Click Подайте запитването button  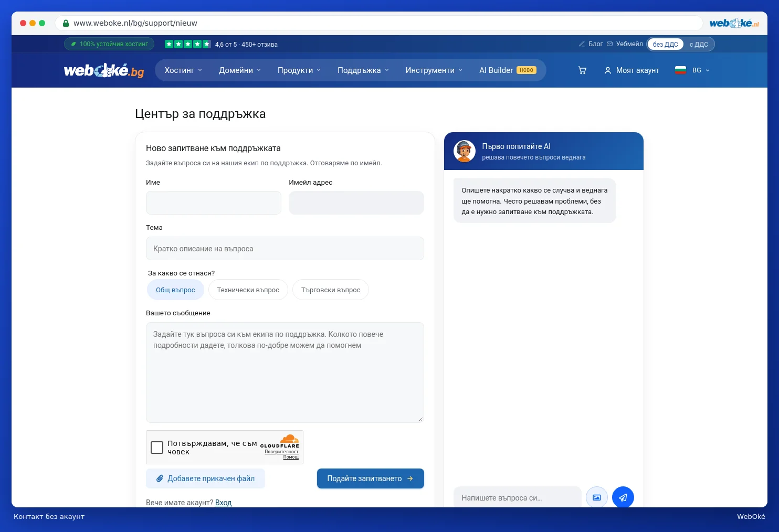(x=371, y=478)
